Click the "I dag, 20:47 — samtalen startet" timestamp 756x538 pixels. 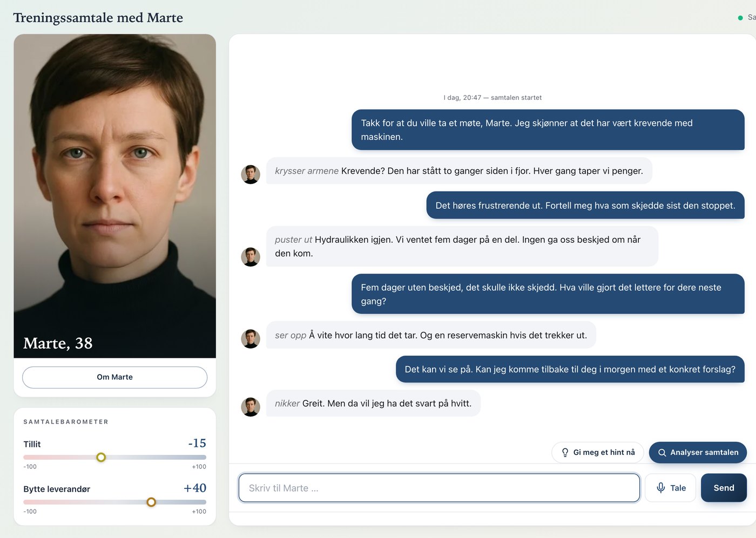[x=492, y=98]
